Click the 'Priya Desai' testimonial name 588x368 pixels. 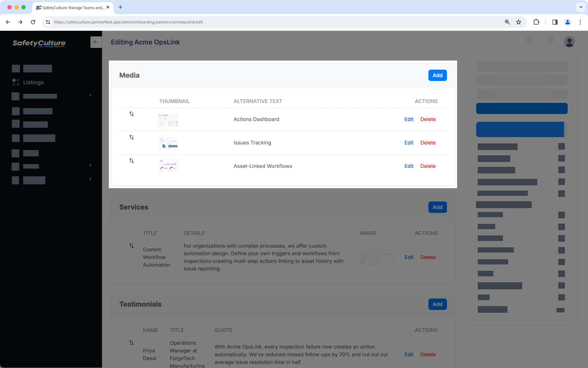point(149,354)
